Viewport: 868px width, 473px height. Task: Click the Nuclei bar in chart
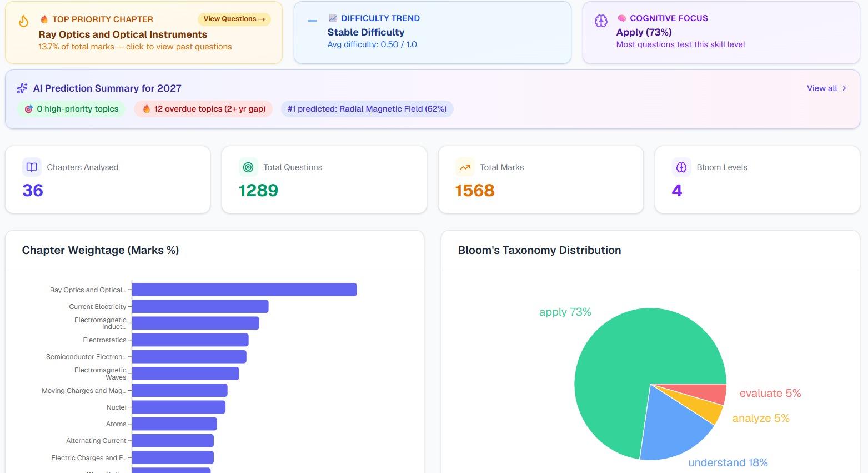179,407
